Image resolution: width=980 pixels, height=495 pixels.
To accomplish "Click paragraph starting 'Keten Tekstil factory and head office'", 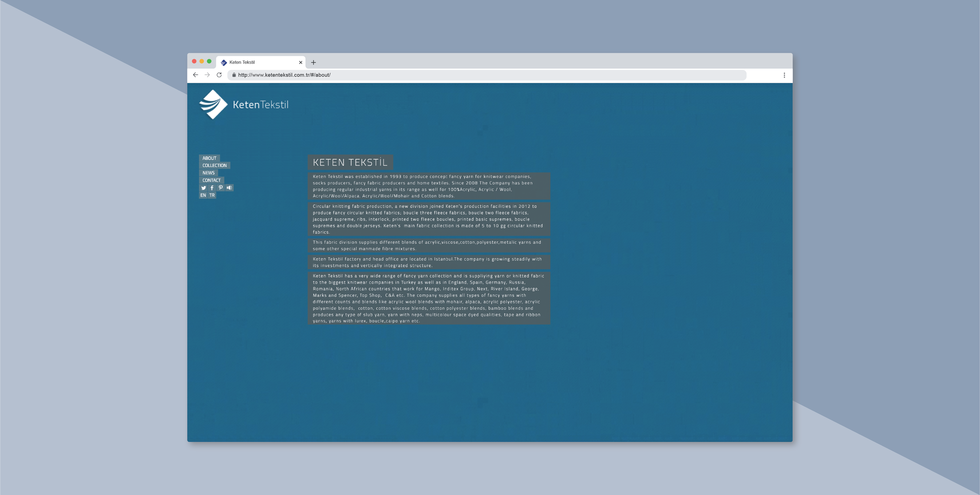I will [429, 262].
